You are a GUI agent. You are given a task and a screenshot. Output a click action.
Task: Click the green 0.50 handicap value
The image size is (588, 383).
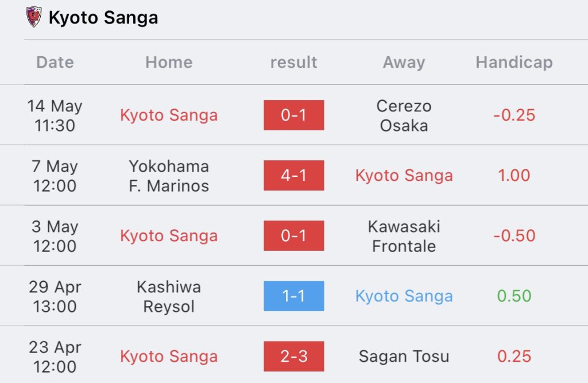point(514,296)
